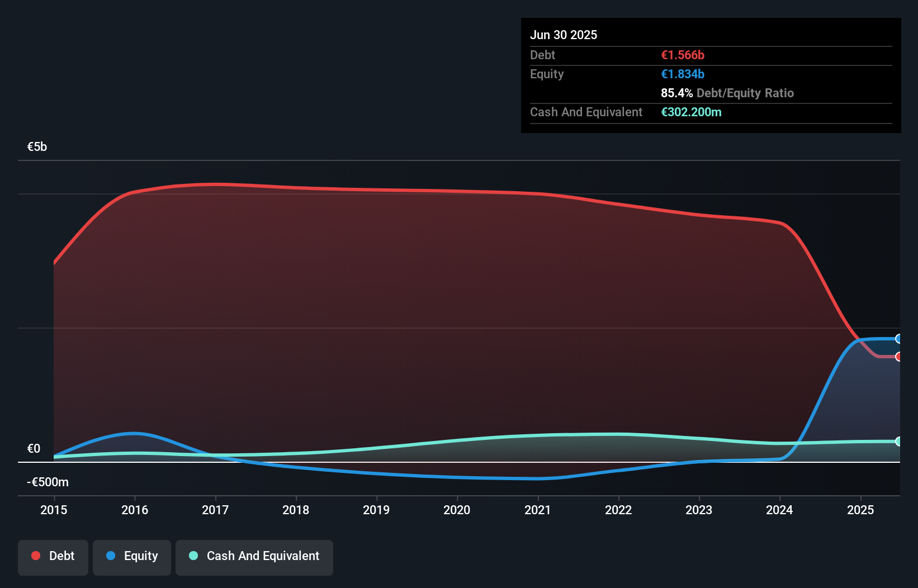Expand the Jun 30 2025 tooltip panel
The height and width of the screenshot is (588, 918).
click(564, 34)
